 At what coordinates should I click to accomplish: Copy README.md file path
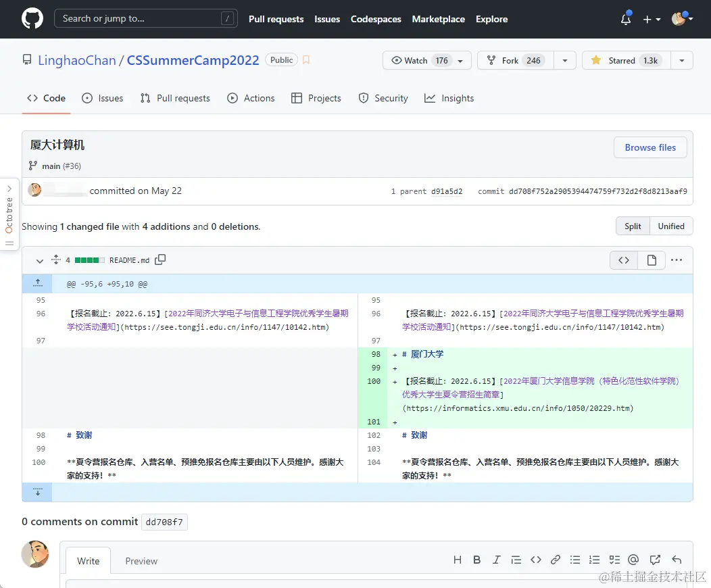pos(160,260)
